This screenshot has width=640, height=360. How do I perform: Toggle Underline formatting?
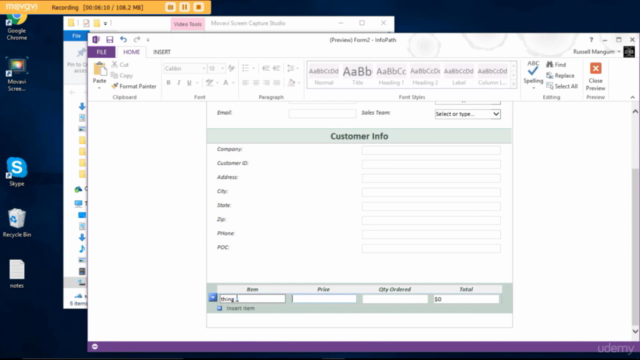click(189, 83)
